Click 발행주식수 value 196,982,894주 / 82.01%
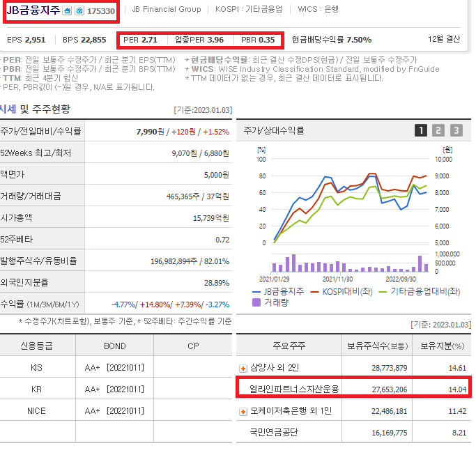This screenshot has height=471, width=476. (190, 261)
